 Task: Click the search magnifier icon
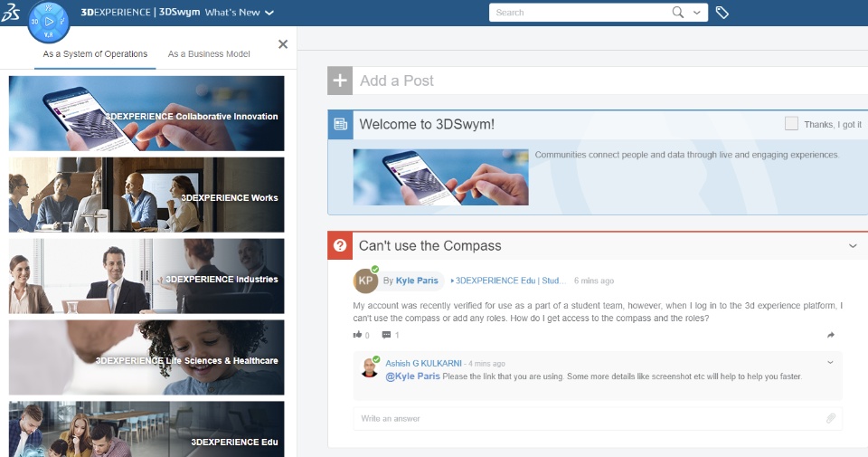(677, 12)
